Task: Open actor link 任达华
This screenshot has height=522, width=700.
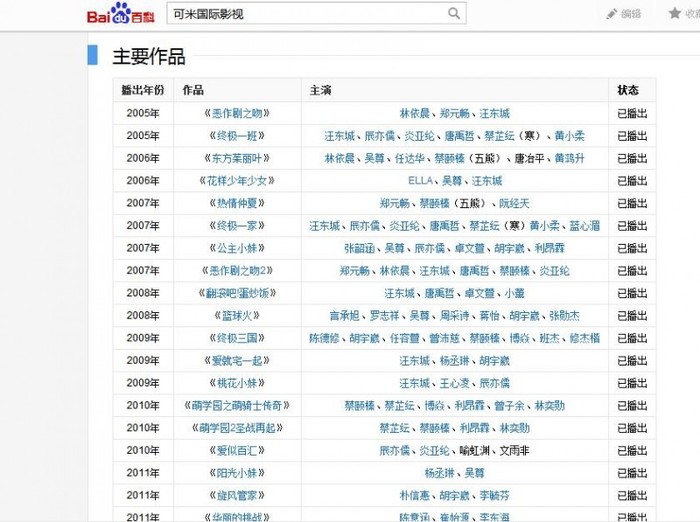Action: (x=409, y=158)
